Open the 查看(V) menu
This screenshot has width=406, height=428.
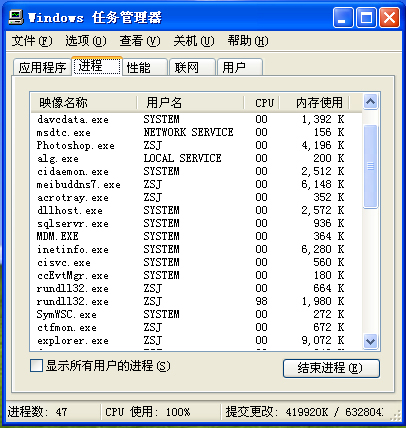point(140,41)
